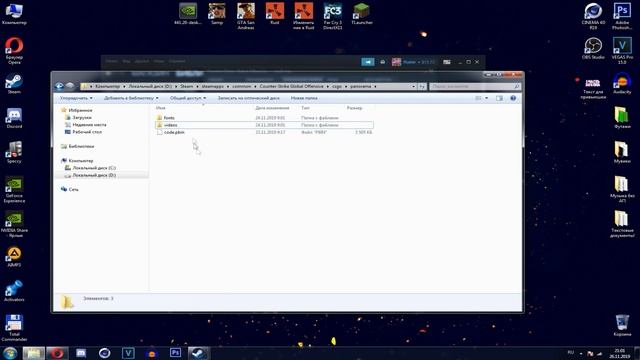
Task: Click the Steam breadcrumb in the address bar
Action: 187,87
